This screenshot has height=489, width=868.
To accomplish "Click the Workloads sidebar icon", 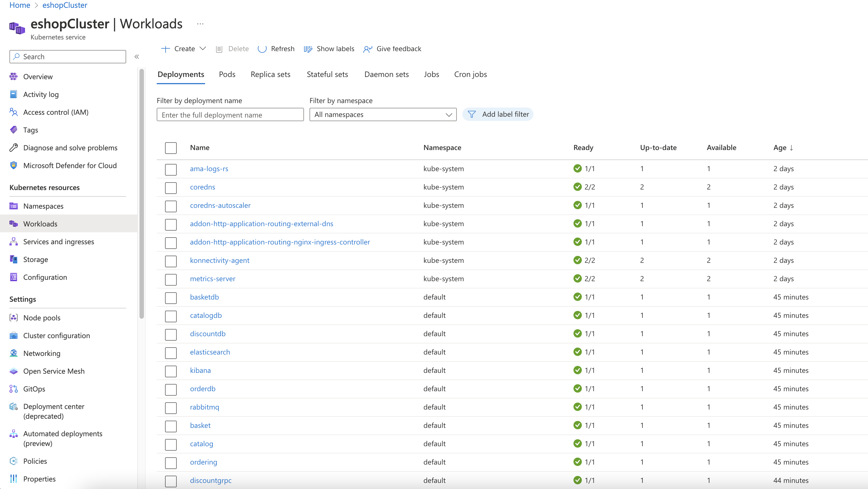I will click(14, 224).
